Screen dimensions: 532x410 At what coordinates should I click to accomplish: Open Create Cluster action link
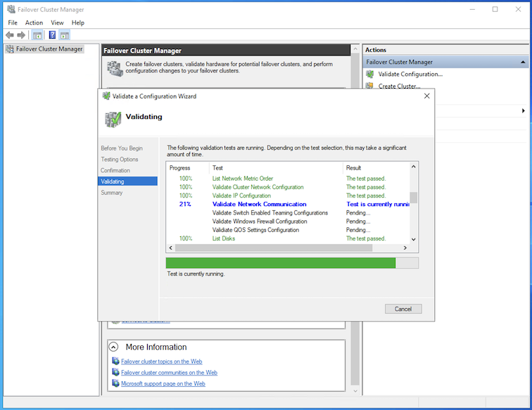click(399, 86)
